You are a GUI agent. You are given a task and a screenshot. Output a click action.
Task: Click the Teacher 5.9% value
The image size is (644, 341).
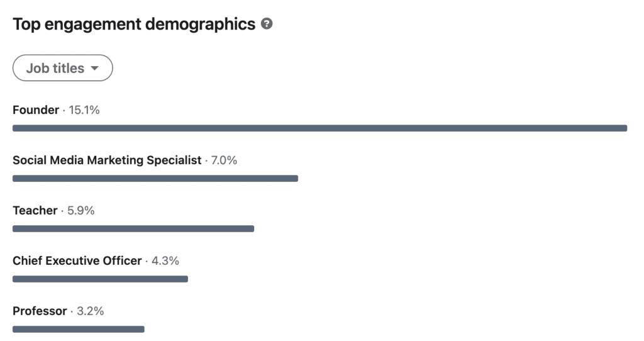[x=81, y=210]
